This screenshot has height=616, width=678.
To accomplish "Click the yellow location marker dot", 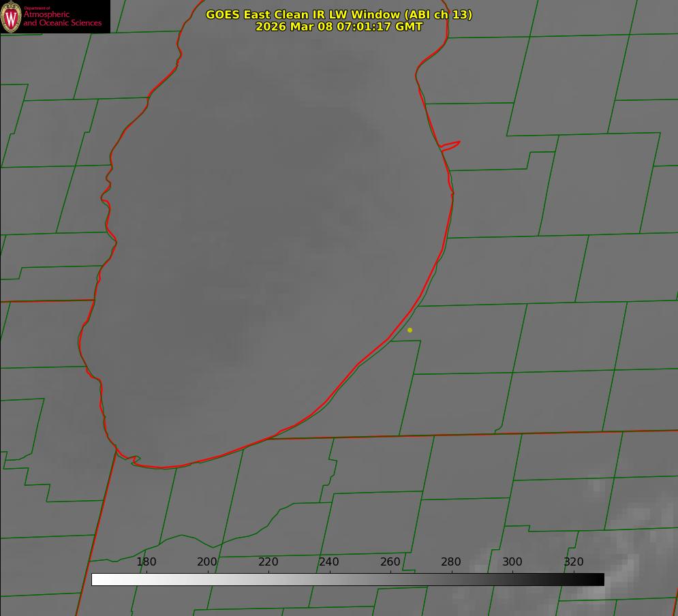I will click(410, 330).
